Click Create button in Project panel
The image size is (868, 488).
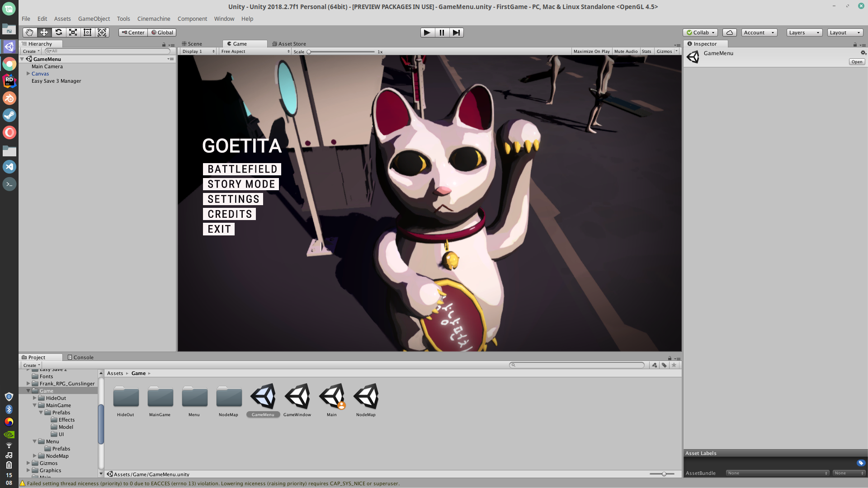pyautogui.click(x=31, y=365)
